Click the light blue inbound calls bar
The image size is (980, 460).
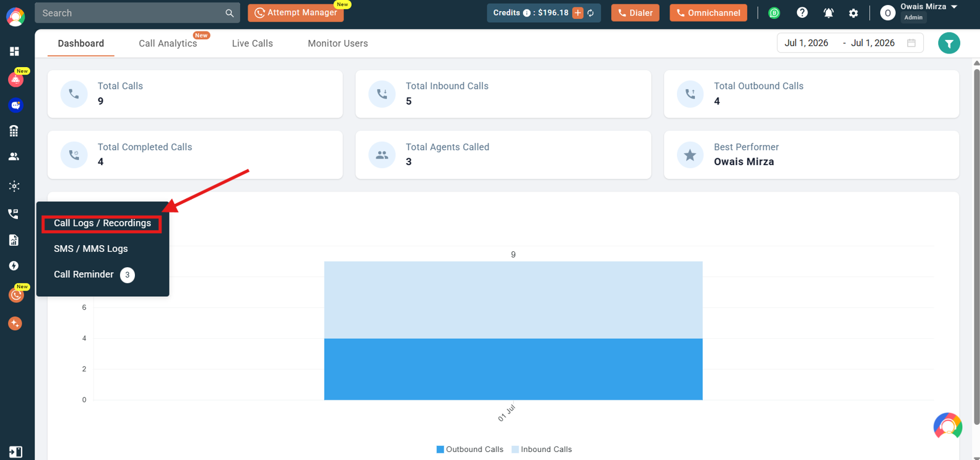tap(513, 300)
